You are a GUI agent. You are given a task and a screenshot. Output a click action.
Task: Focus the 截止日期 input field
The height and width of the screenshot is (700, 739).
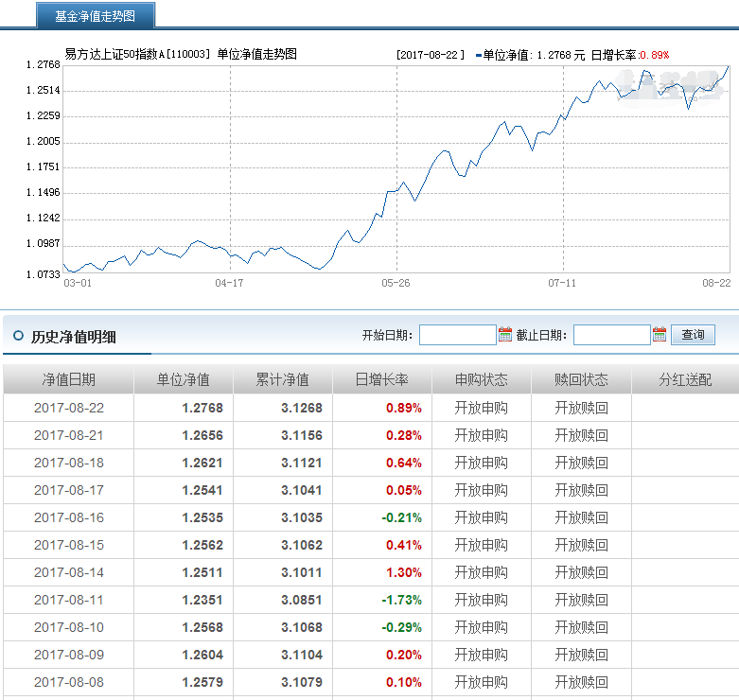click(612, 335)
